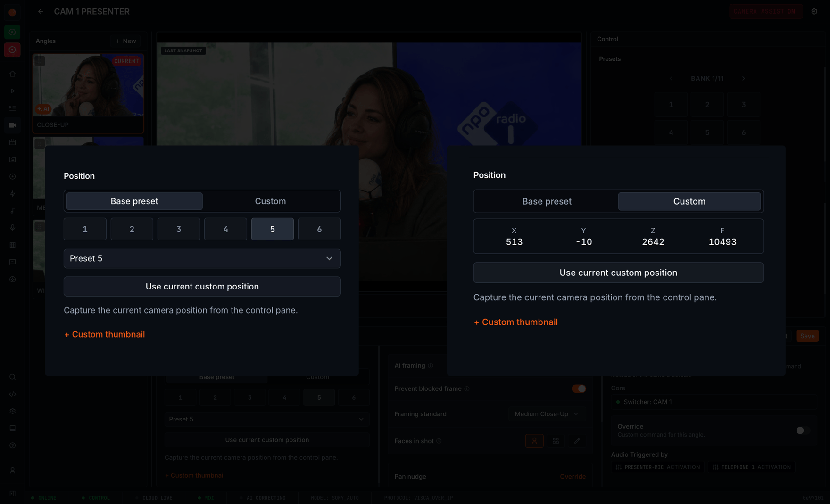Select the CLOSE-UP angle thumbnail
Screen dimensions: 830x504
(88, 93)
